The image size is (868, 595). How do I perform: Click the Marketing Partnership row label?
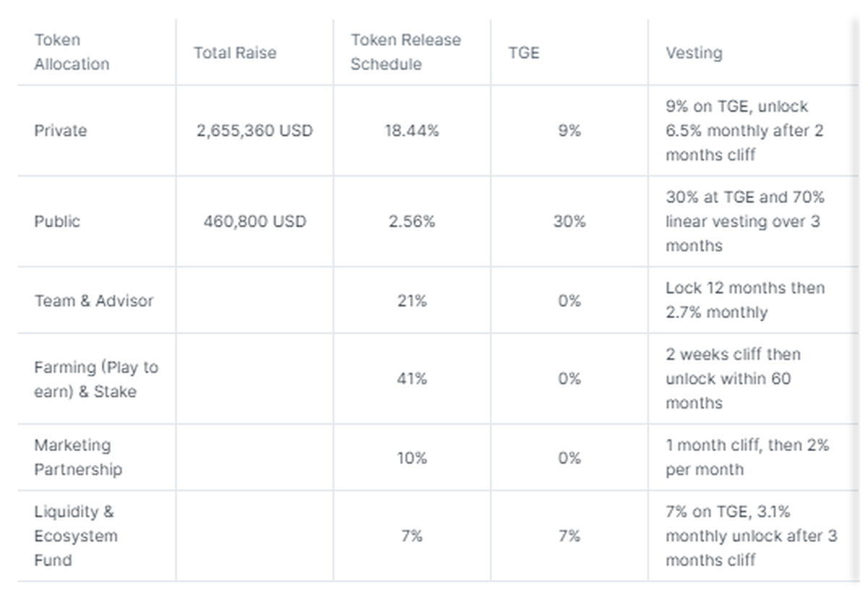pyautogui.click(x=78, y=457)
